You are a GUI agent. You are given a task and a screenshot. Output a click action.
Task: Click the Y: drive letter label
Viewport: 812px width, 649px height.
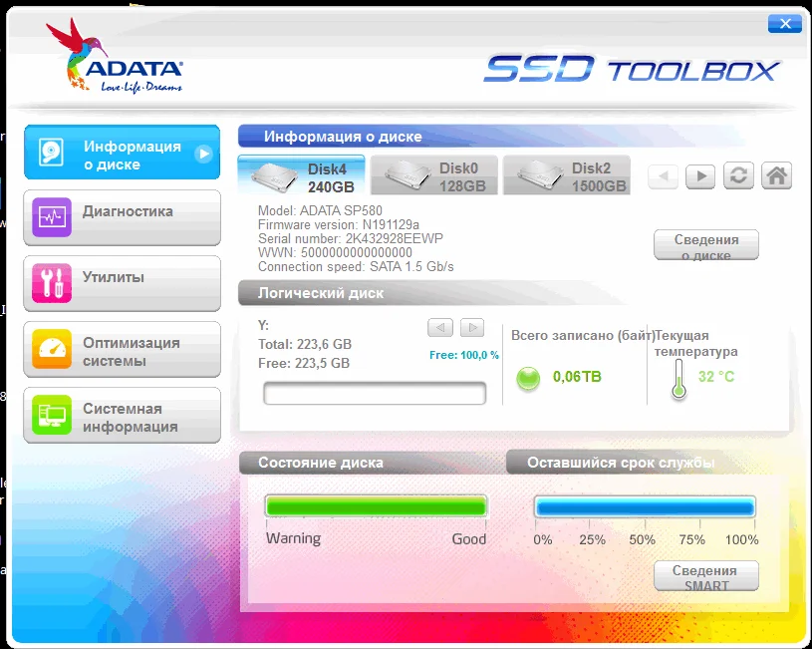pos(264,326)
